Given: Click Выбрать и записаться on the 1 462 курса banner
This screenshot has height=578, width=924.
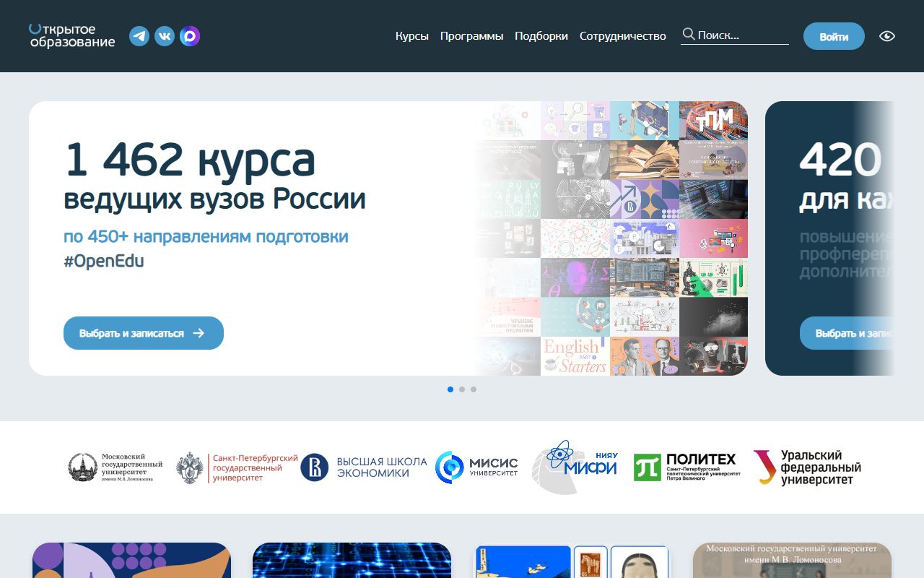Looking at the screenshot, I should coord(144,333).
